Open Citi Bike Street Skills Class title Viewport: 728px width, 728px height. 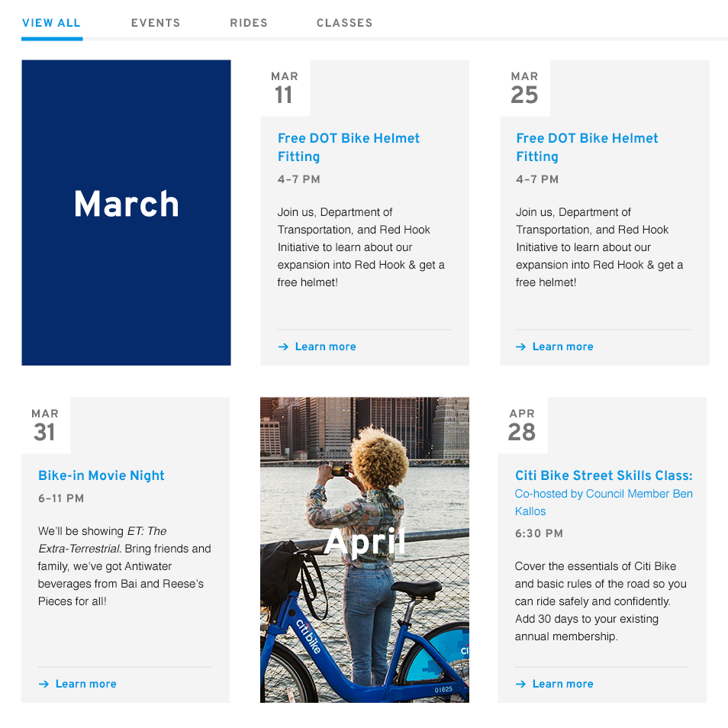(604, 475)
